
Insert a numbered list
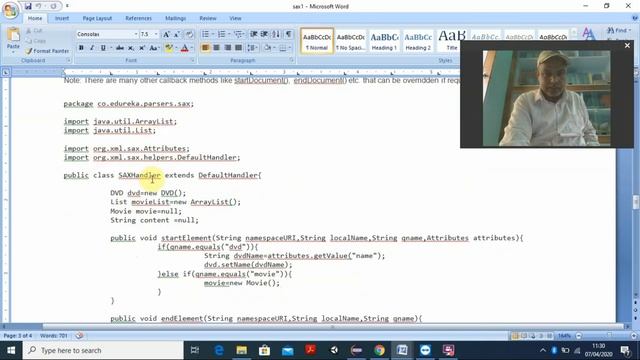point(221,34)
